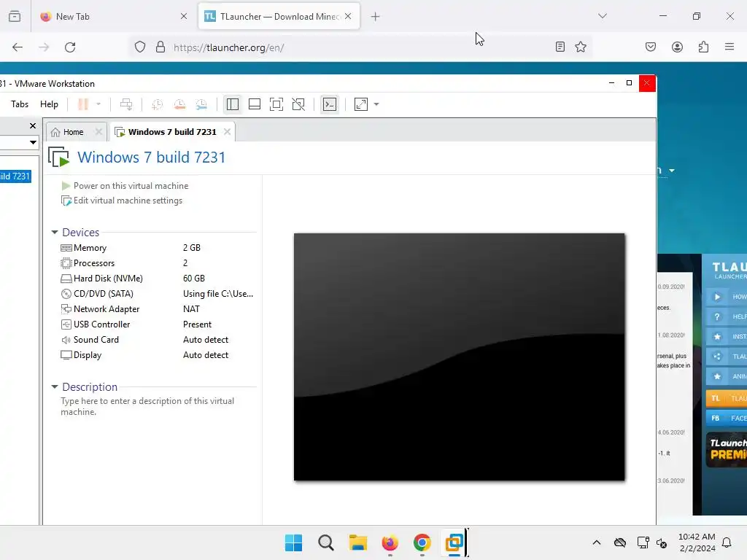The height and width of the screenshot is (560, 747).
Task: Open the stretch guest dropdown arrow
Action: pos(376,104)
